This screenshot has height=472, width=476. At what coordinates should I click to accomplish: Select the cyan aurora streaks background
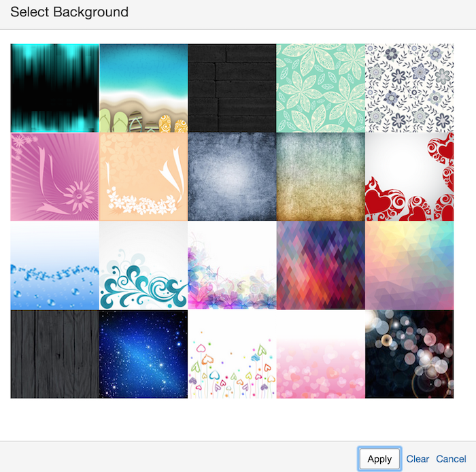point(55,88)
